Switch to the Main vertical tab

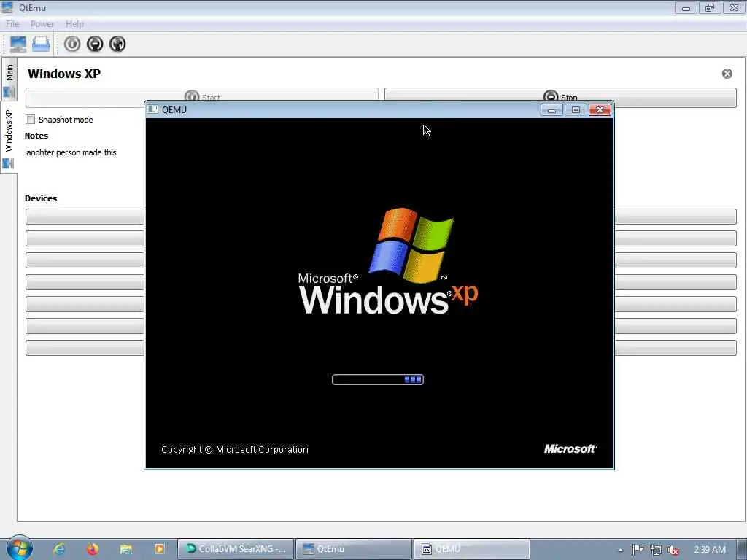point(9,79)
